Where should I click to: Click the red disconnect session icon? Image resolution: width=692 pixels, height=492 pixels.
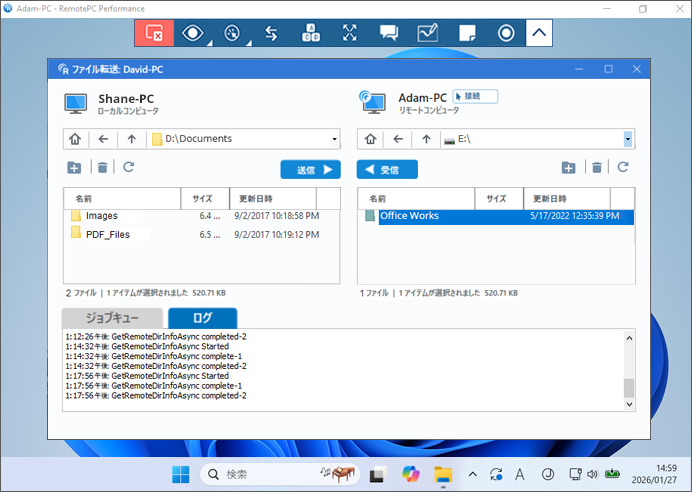point(154,33)
